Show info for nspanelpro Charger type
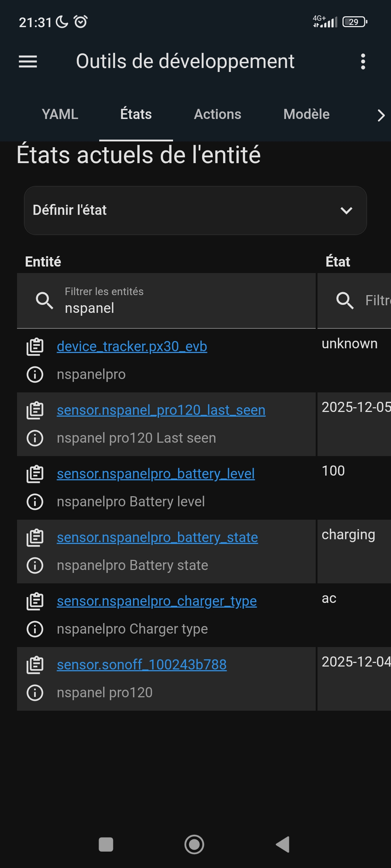This screenshot has width=391, height=868. [35, 629]
